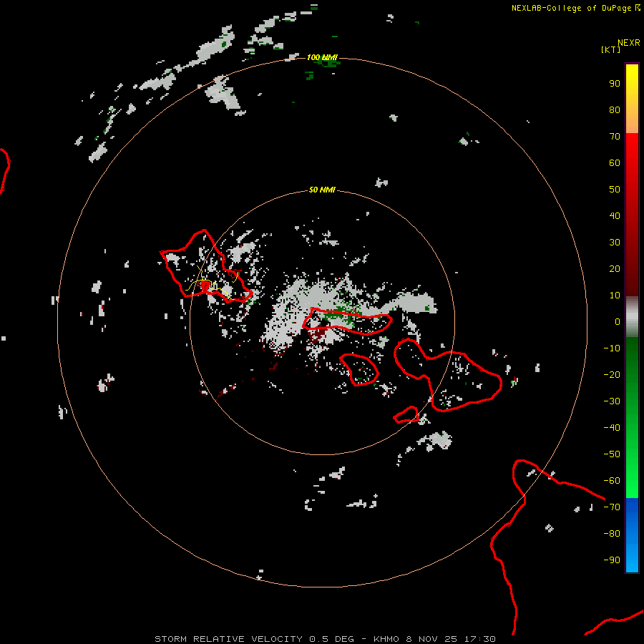
Task: Click the KHMO 8 NOV 25 17:30 timestamp
Action: point(434,639)
